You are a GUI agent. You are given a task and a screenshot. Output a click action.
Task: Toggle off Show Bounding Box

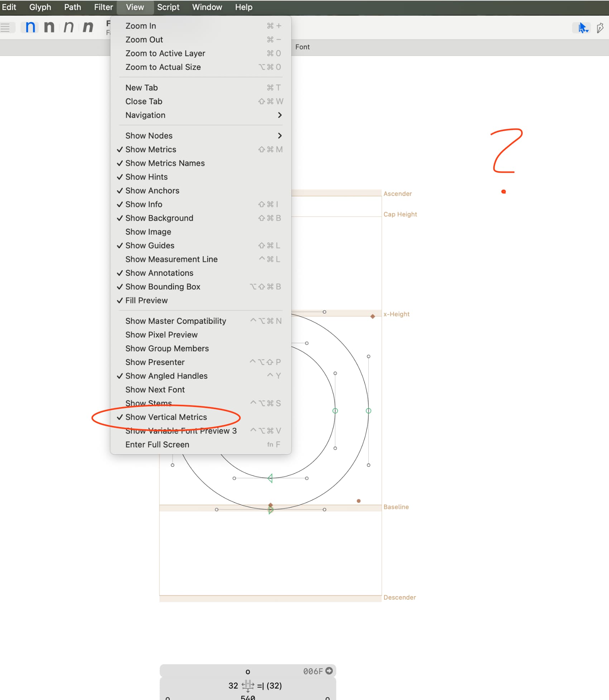pyautogui.click(x=163, y=287)
